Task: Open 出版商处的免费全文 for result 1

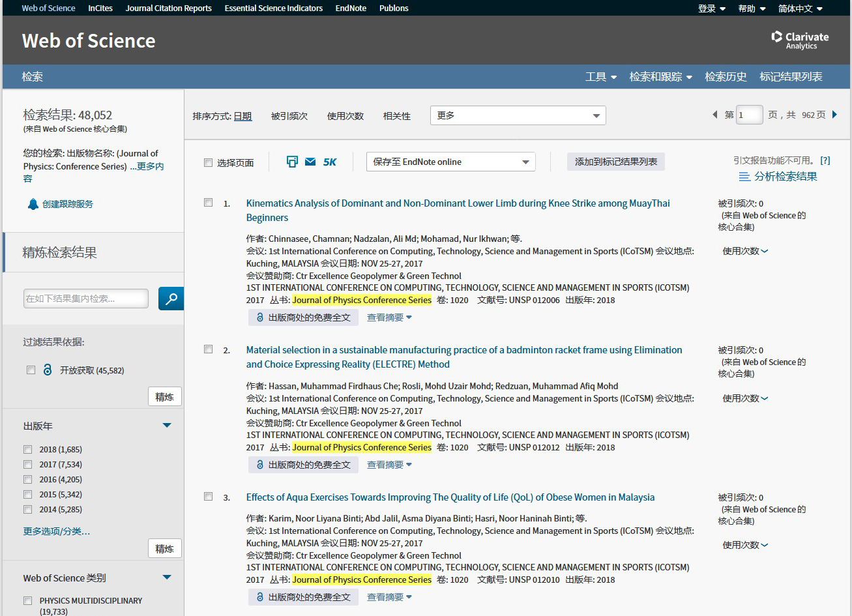Action: pyautogui.click(x=303, y=317)
